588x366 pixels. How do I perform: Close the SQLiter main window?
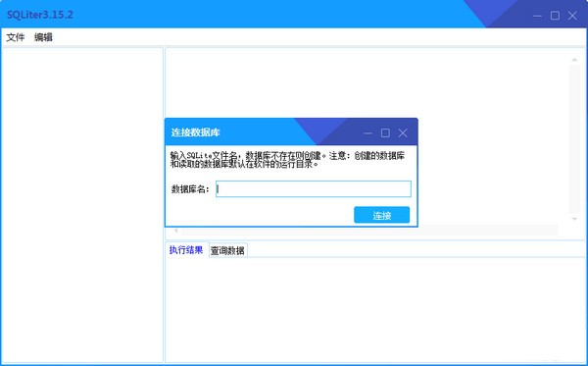click(572, 16)
